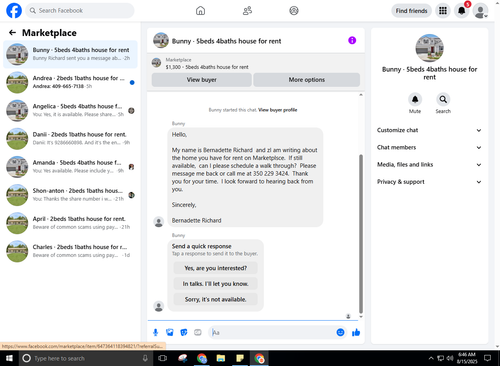Send quick reply 'Sorry, it's not available.'

pyautogui.click(x=216, y=299)
